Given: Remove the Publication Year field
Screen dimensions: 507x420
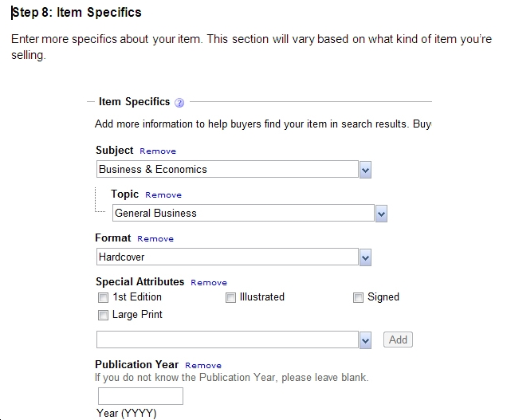Looking at the screenshot, I should click(x=203, y=365).
